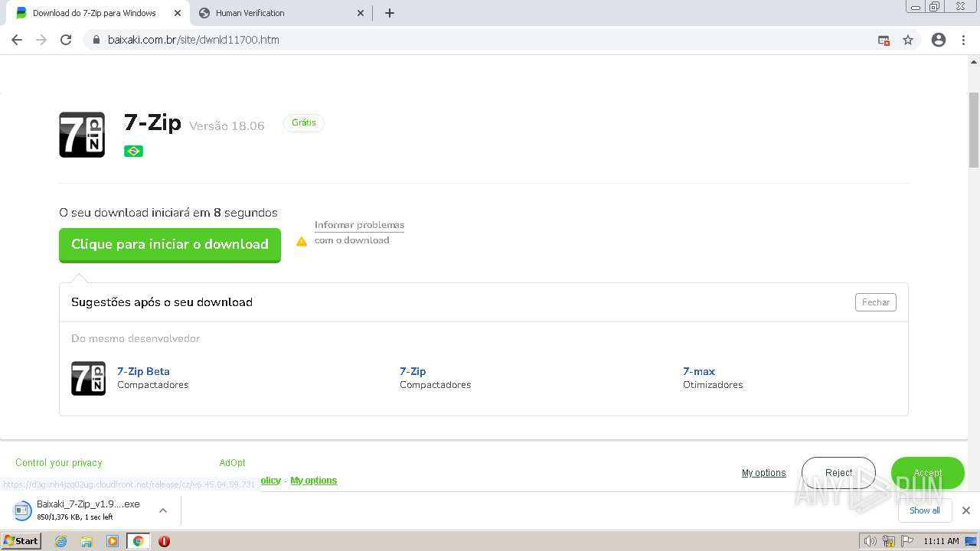This screenshot has height=551, width=980.
Task: Click Sugestões após o seu download heading
Action: pos(162,302)
